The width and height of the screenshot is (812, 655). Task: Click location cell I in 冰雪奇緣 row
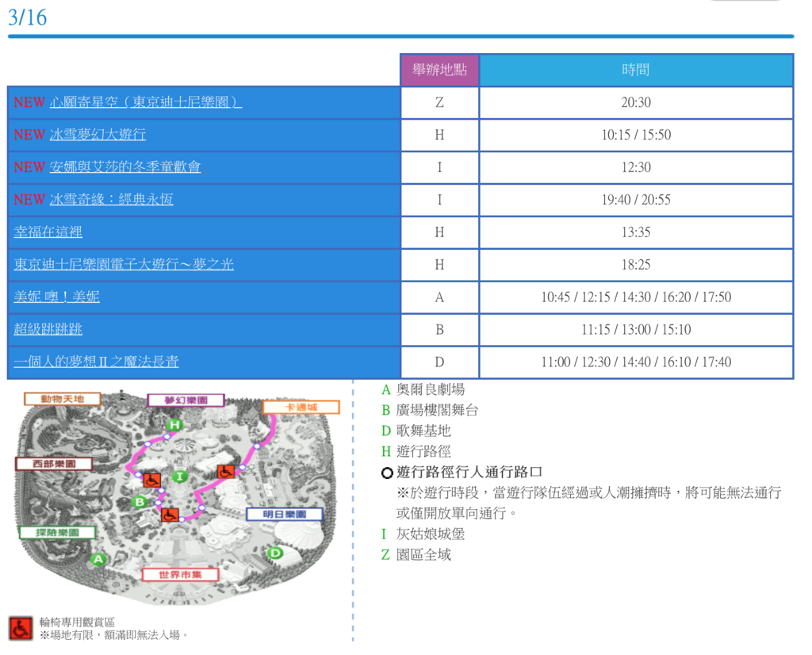(x=439, y=200)
